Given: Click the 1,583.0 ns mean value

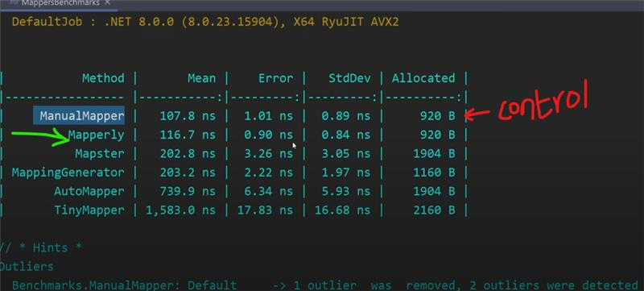Looking at the screenshot, I should click(180, 210).
